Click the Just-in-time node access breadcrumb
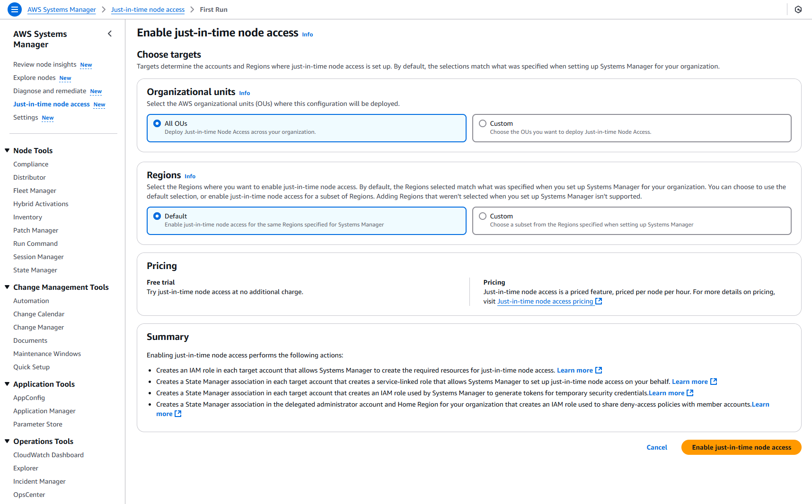The image size is (812, 504). click(148, 9)
